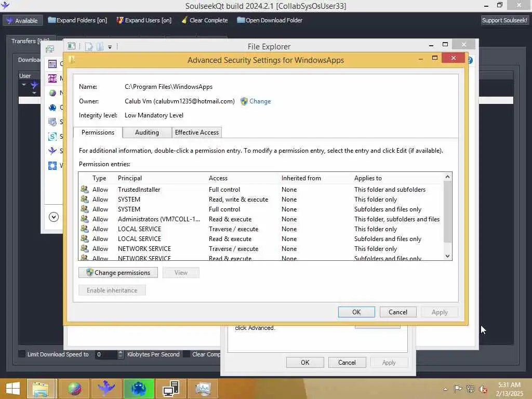Image resolution: width=532 pixels, height=399 pixels.
Task: Select the Administrators permission entry row
Action: 261,219
